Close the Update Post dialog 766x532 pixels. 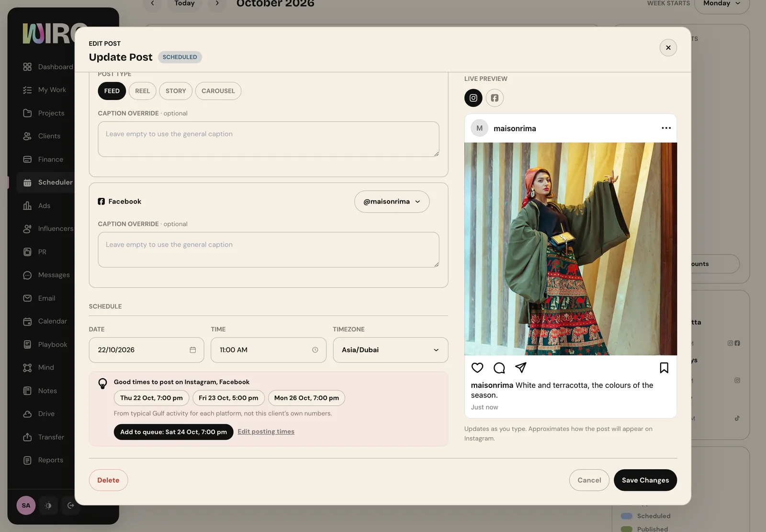(668, 47)
